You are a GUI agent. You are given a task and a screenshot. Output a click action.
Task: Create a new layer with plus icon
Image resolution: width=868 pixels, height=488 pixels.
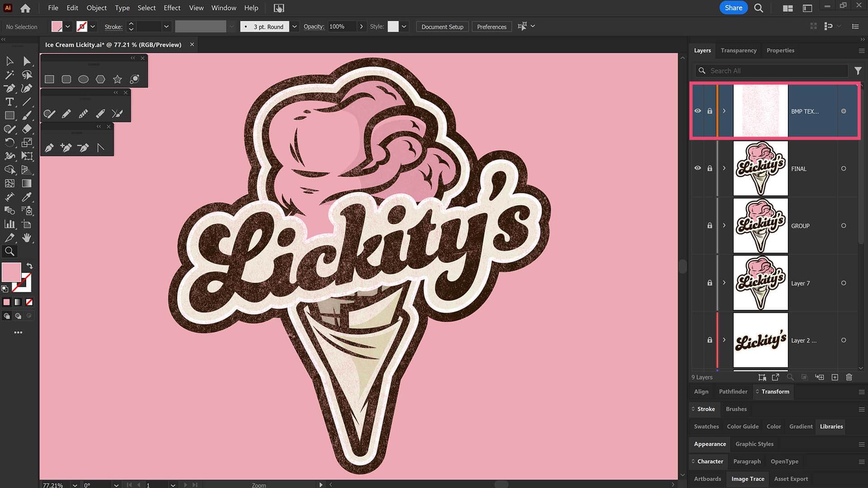coord(835,377)
